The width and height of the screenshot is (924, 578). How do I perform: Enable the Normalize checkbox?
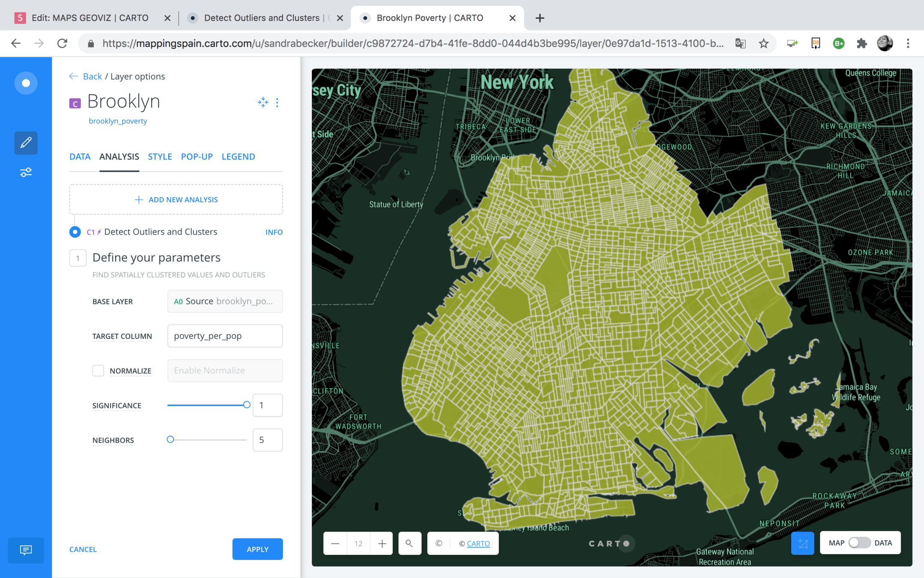pyautogui.click(x=98, y=370)
